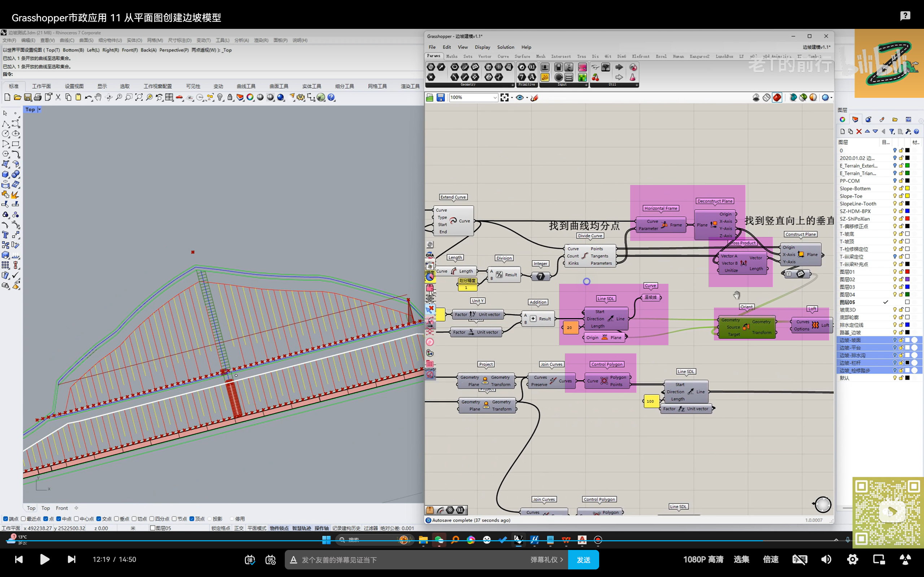Click the Rhino print icon in toolbar
This screenshot has width=924, height=577.
[38, 97]
